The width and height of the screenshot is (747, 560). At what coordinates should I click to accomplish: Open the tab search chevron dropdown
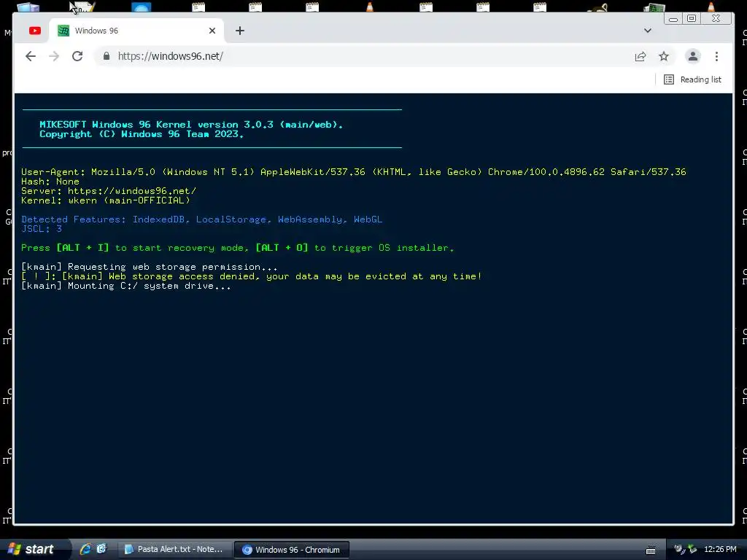tap(648, 31)
